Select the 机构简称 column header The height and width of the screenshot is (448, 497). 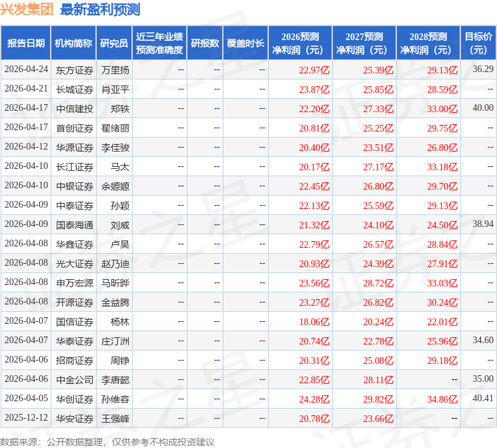pos(73,43)
